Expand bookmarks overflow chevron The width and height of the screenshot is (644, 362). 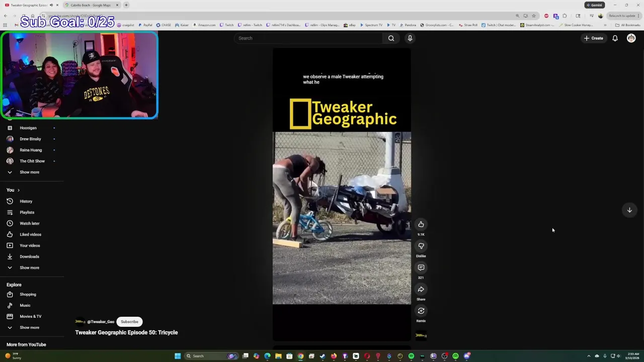tap(605, 25)
